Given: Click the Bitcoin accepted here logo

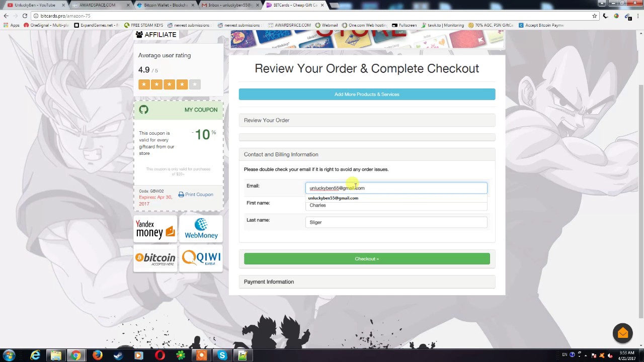Looking at the screenshot, I should [155, 258].
